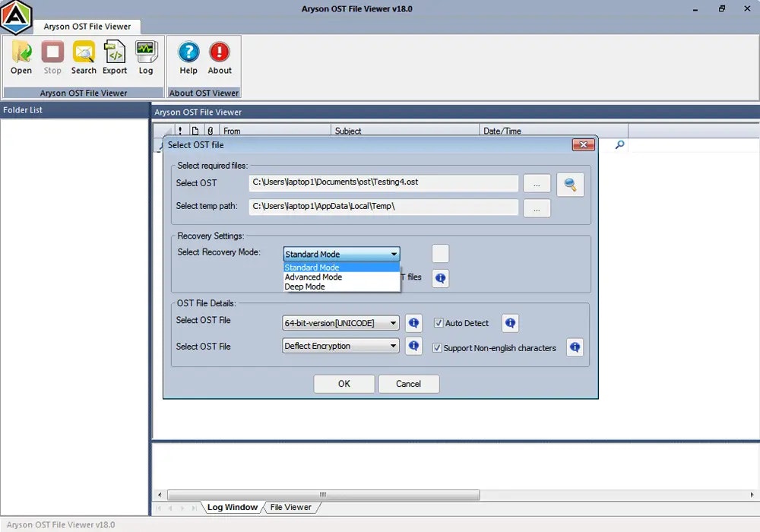
Task: Minimize the Aryson application window
Action: (695, 8)
